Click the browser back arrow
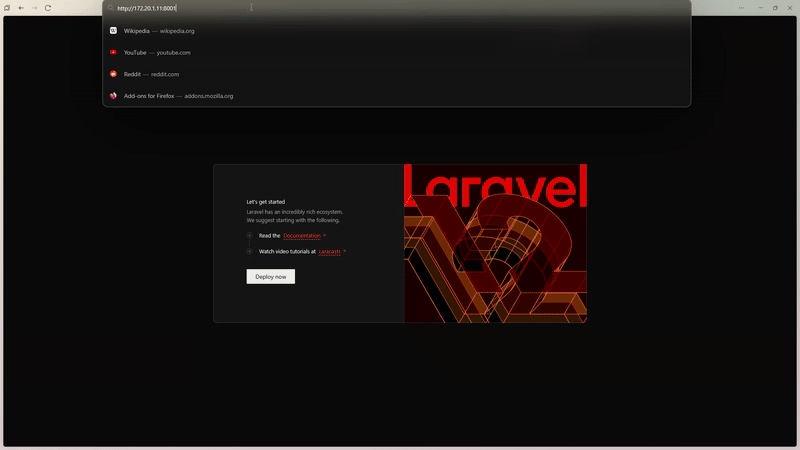This screenshot has width=800, height=450. tap(21, 8)
